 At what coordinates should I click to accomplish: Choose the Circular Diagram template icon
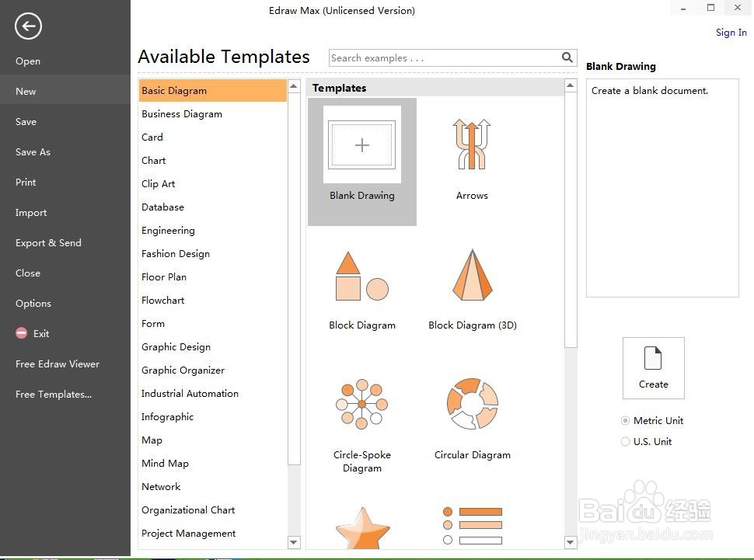coord(472,404)
